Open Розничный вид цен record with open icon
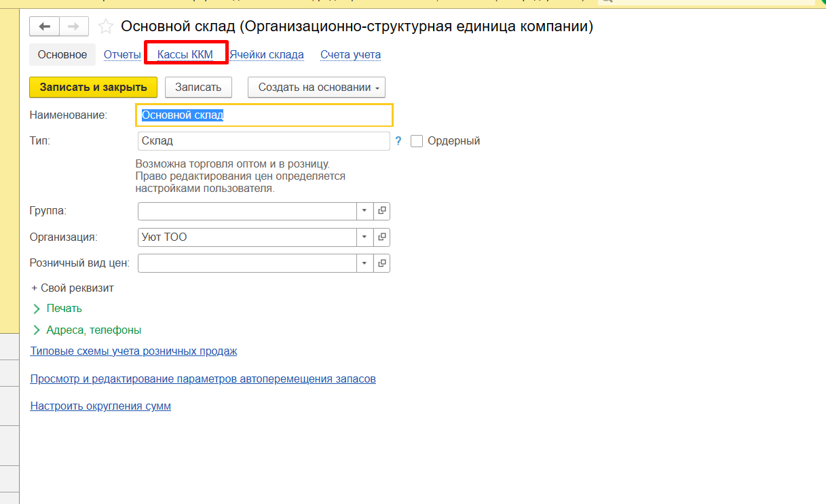This screenshot has height=504, width=826. coord(382,263)
